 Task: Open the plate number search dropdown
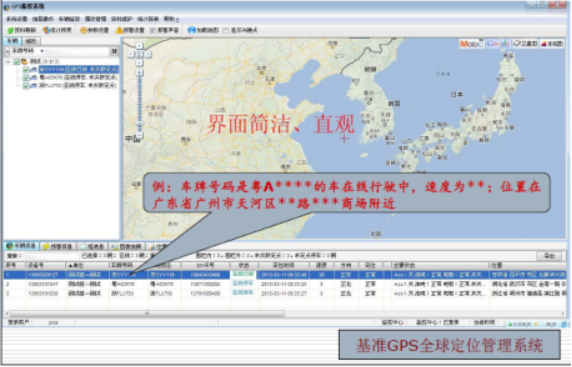tap(42, 51)
